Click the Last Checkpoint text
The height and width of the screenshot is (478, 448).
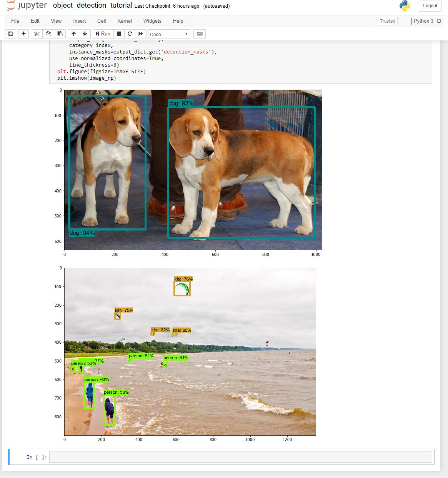coord(167,6)
